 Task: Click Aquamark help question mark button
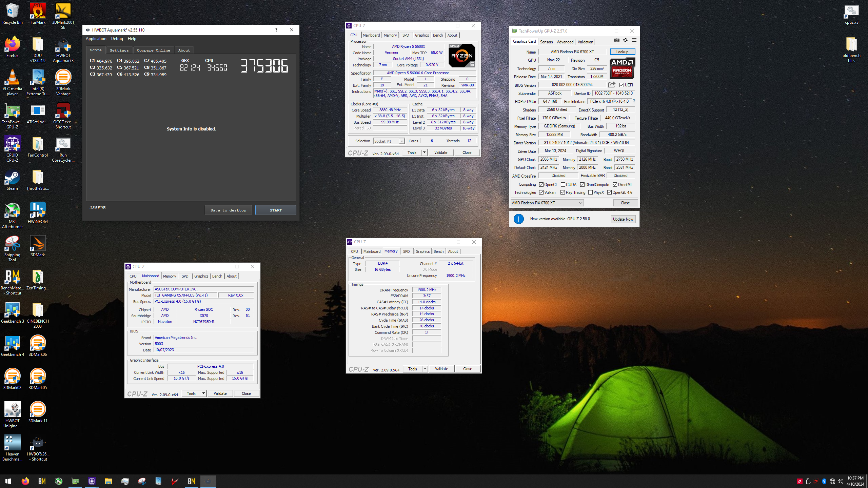(276, 30)
